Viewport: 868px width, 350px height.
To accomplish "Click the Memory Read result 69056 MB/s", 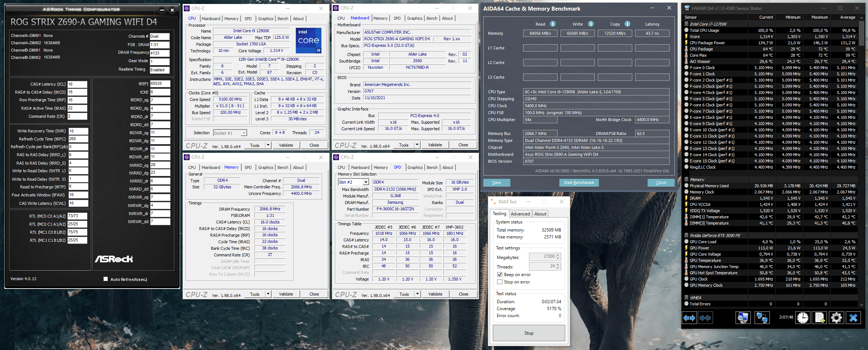I will pyautogui.click(x=540, y=33).
